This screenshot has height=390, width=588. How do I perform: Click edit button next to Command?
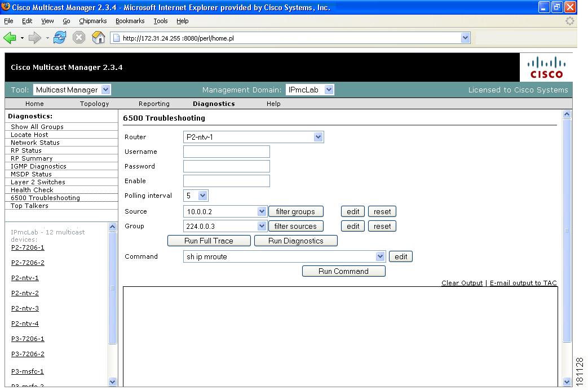401,256
